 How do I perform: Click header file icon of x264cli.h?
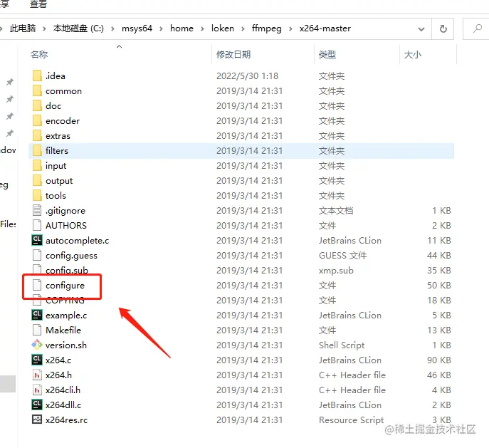point(37,390)
